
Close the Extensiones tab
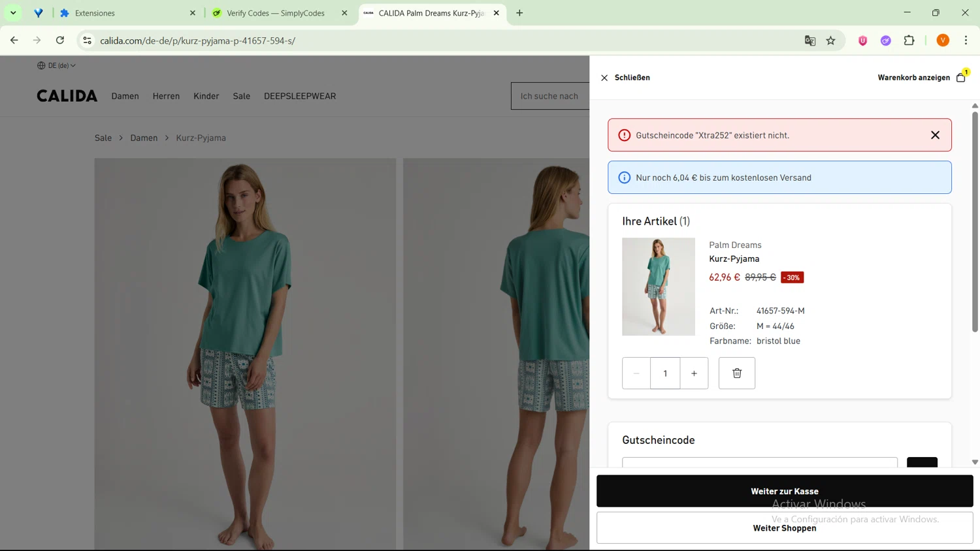(193, 13)
